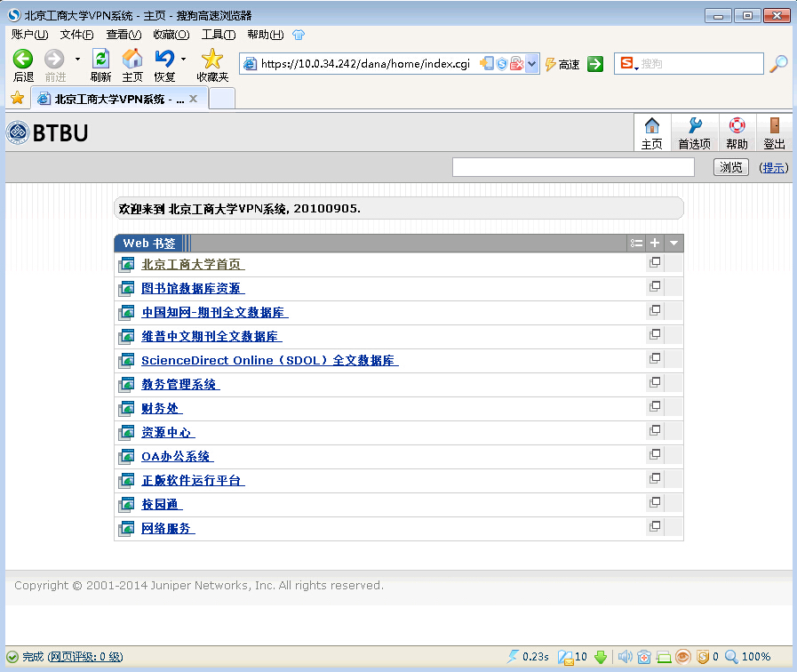This screenshot has width=797, height=672.
Task: Click the browser Home house icon
Action: pos(132,59)
